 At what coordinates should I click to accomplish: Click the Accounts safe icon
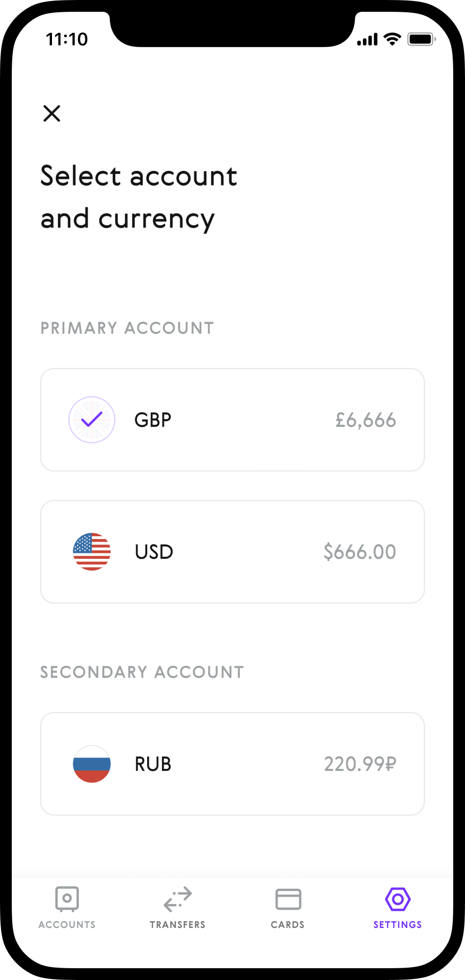click(x=67, y=898)
